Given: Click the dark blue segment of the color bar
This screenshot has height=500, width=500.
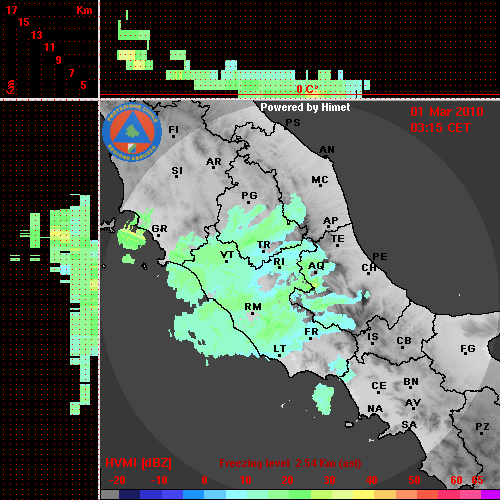Looking at the screenshot, I should pos(129,495).
